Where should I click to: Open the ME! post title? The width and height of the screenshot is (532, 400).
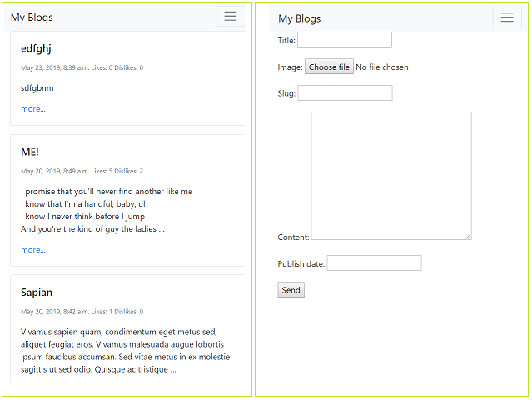coord(30,152)
